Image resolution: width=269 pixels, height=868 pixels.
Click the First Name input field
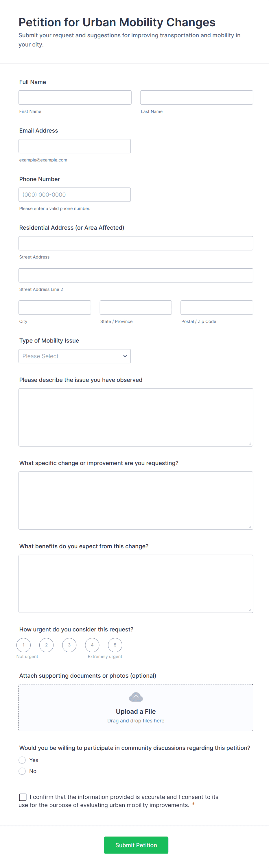(x=75, y=97)
